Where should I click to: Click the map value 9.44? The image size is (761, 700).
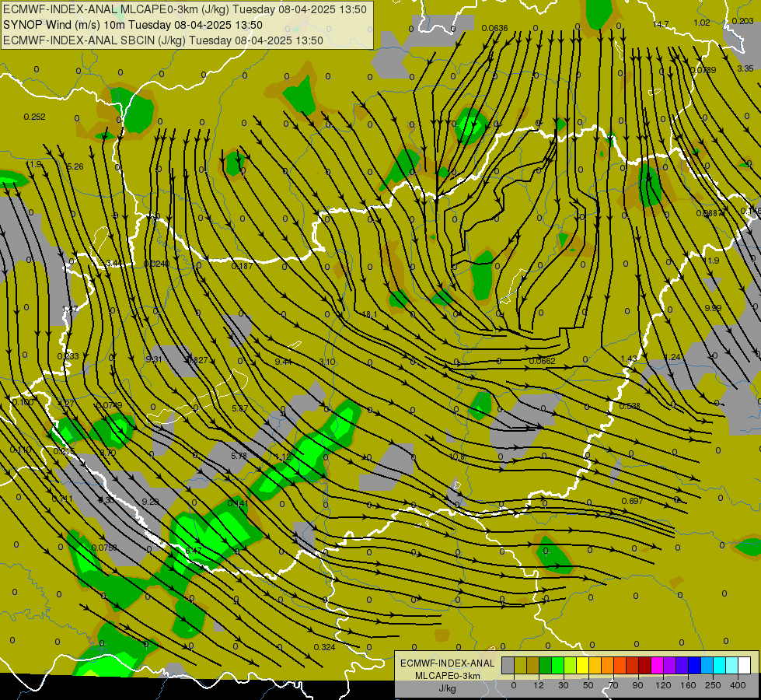(283, 362)
